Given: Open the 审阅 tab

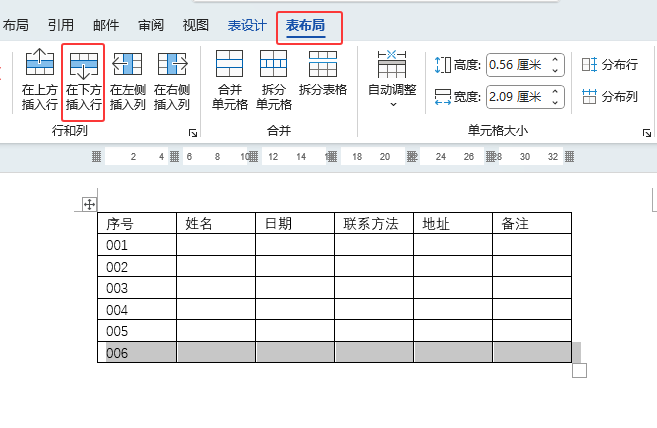Looking at the screenshot, I should click(151, 26).
